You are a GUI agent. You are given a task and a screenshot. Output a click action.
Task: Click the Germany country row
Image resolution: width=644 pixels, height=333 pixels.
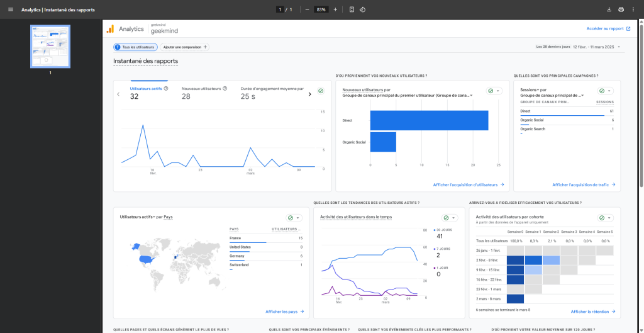(x=266, y=257)
